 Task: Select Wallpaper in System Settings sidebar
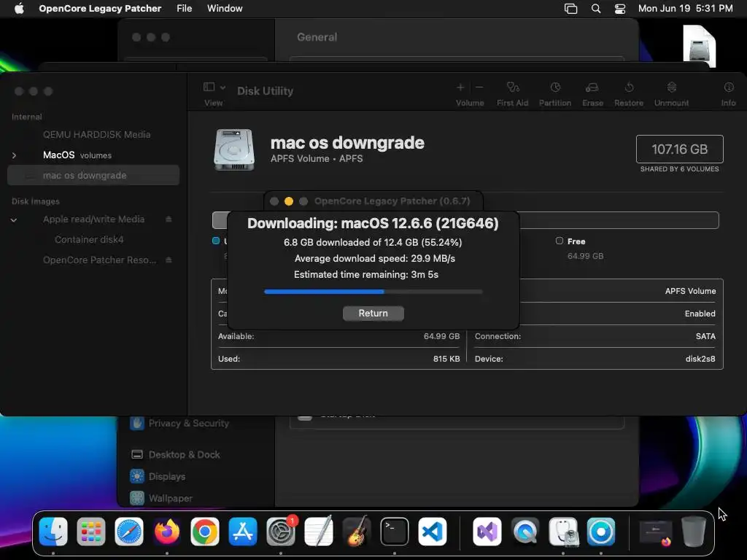pyautogui.click(x=162, y=498)
